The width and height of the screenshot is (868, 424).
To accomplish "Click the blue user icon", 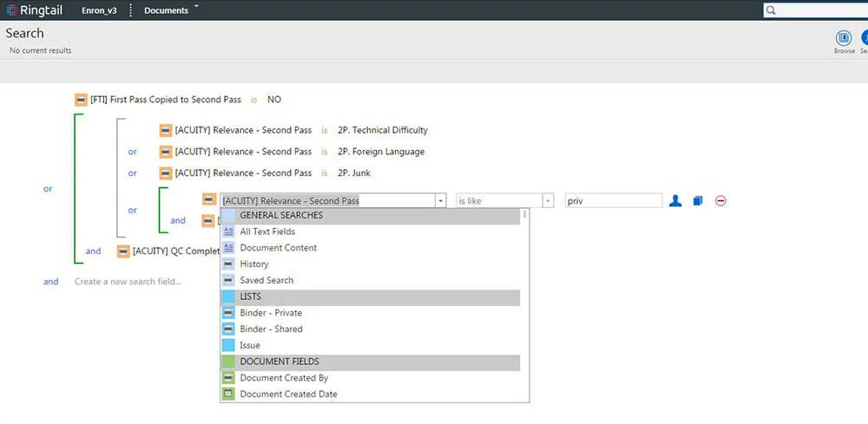I will tap(675, 200).
